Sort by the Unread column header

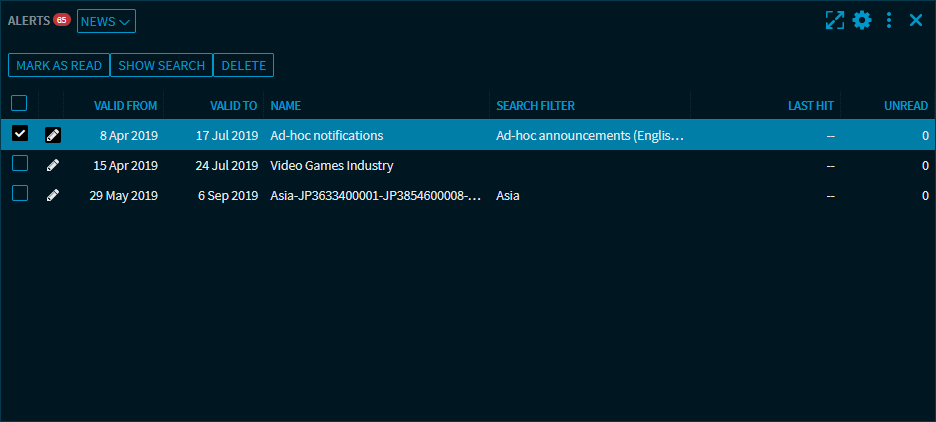[x=906, y=105]
